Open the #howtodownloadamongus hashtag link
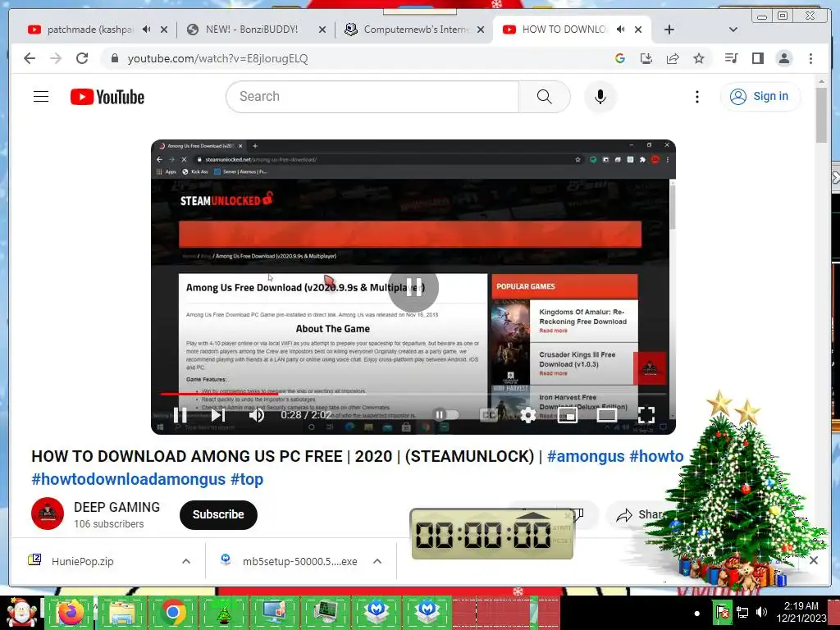840x630 pixels. click(129, 479)
